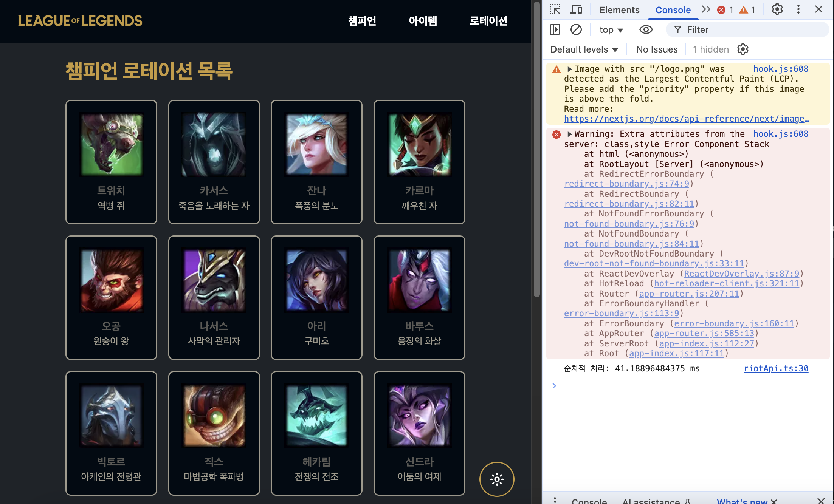Click the inspect element picker icon
The height and width of the screenshot is (504, 834).
coord(555,9)
